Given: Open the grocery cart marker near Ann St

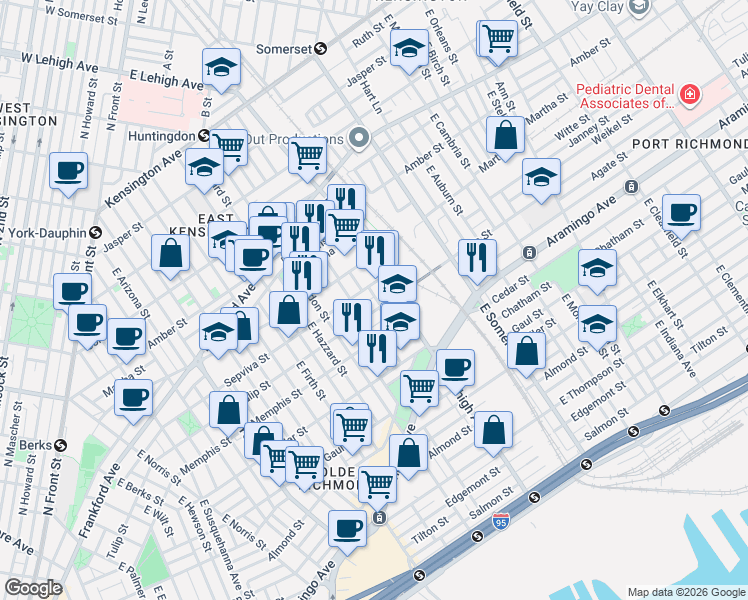Looking at the screenshot, I should pyautogui.click(x=499, y=40).
